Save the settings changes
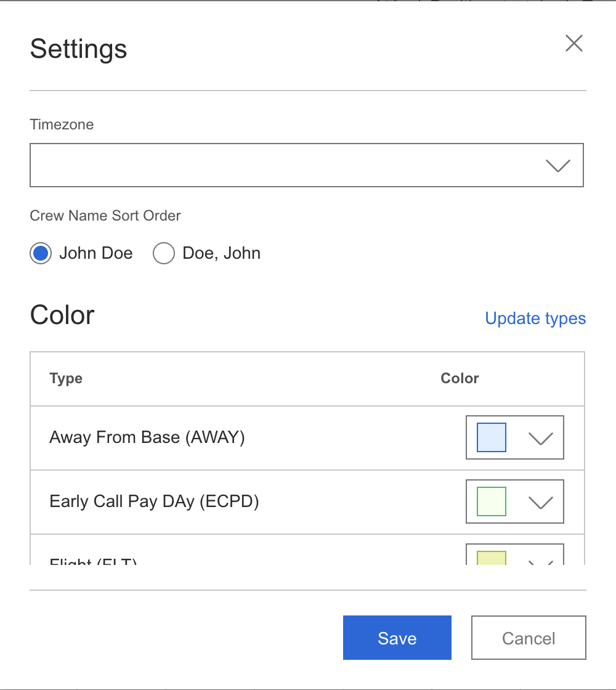This screenshot has width=616, height=690. click(397, 638)
